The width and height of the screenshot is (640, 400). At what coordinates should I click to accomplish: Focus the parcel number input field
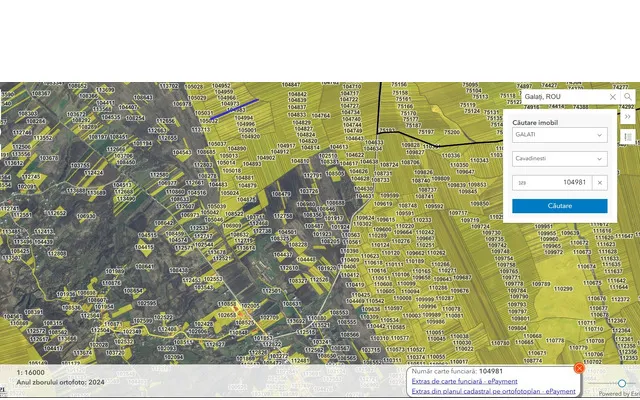click(550, 182)
